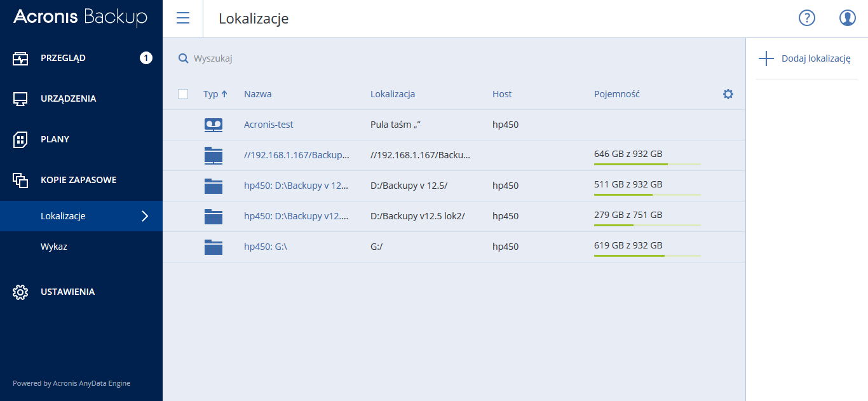Click the column settings gear icon
Viewport: 868px width, 401px height.
(x=728, y=94)
